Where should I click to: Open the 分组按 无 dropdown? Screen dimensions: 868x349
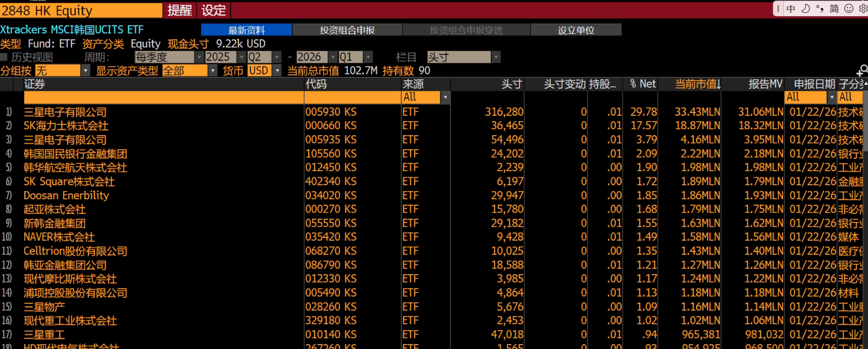[x=62, y=71]
